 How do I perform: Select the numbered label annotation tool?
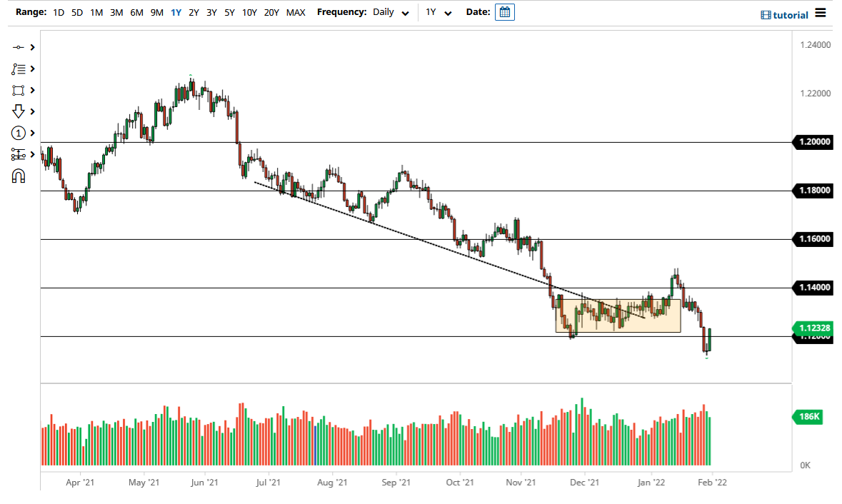tap(19, 133)
